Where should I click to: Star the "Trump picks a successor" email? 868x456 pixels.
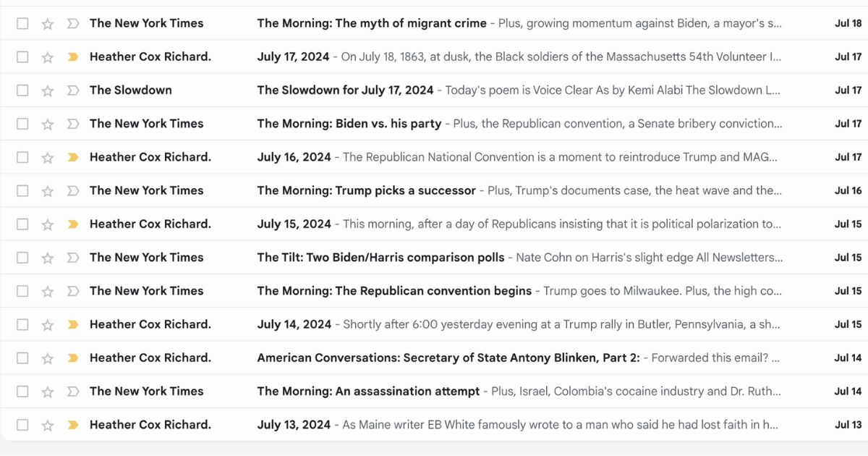tap(48, 191)
